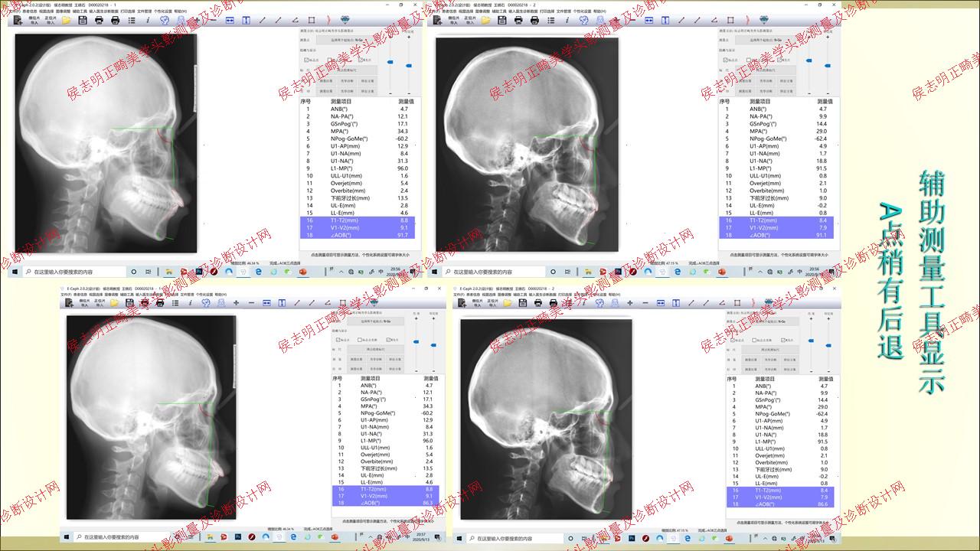This screenshot has height=551, width=980.
Task: Click red profile curve icon, top-left window
Action: pos(329,20)
